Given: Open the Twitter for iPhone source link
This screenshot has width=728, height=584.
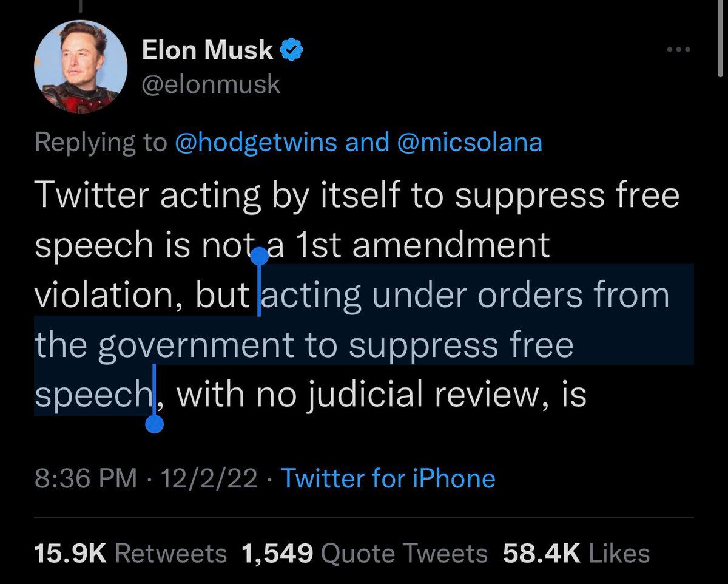Looking at the screenshot, I should pyautogui.click(x=388, y=478).
